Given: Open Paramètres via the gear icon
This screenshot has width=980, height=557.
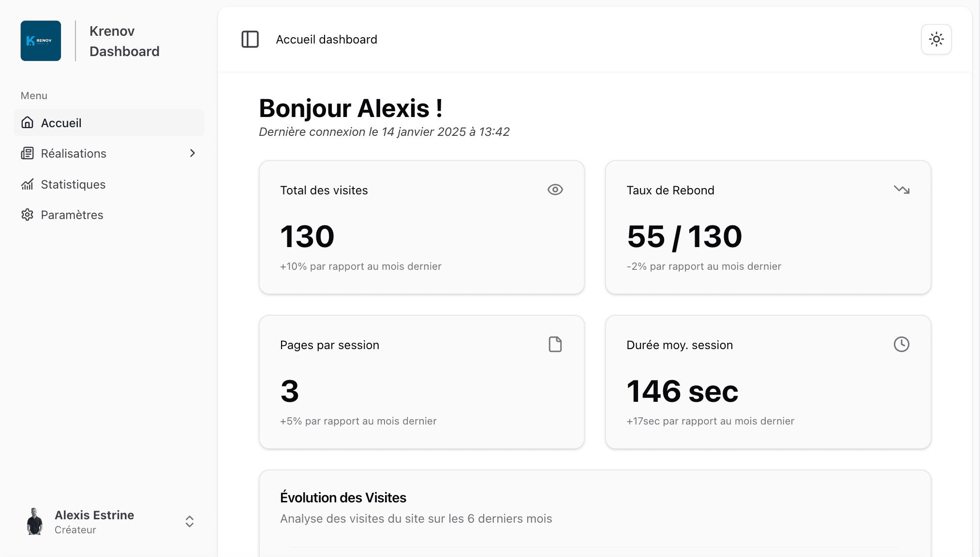Looking at the screenshot, I should 27,215.
